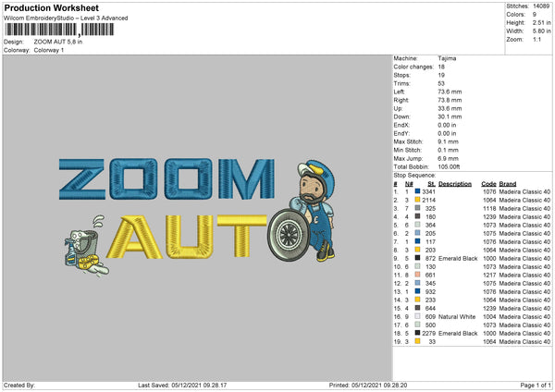
Task: Click the yellow AUT embroidered lettering
Action: [x=186, y=237]
